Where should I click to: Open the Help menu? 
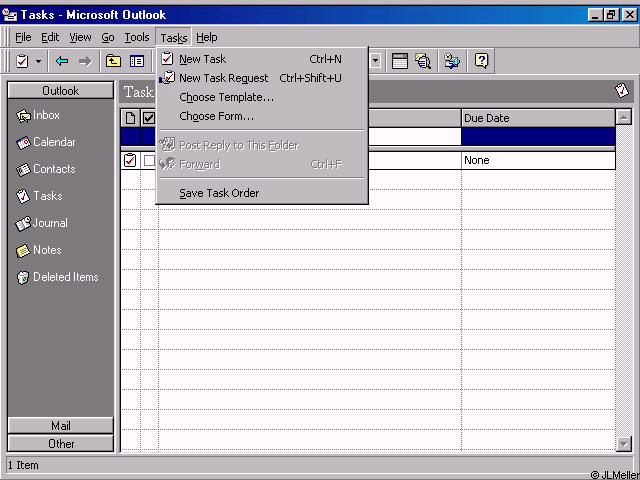point(207,38)
